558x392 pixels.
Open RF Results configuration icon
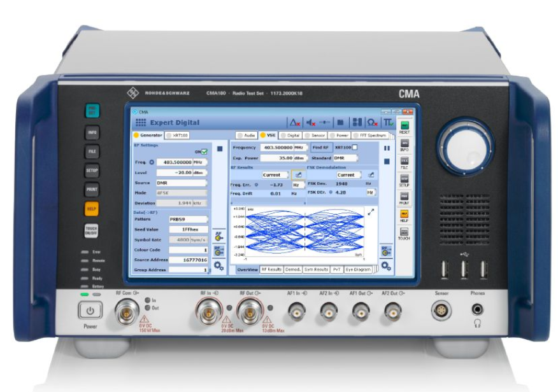[x=298, y=175]
